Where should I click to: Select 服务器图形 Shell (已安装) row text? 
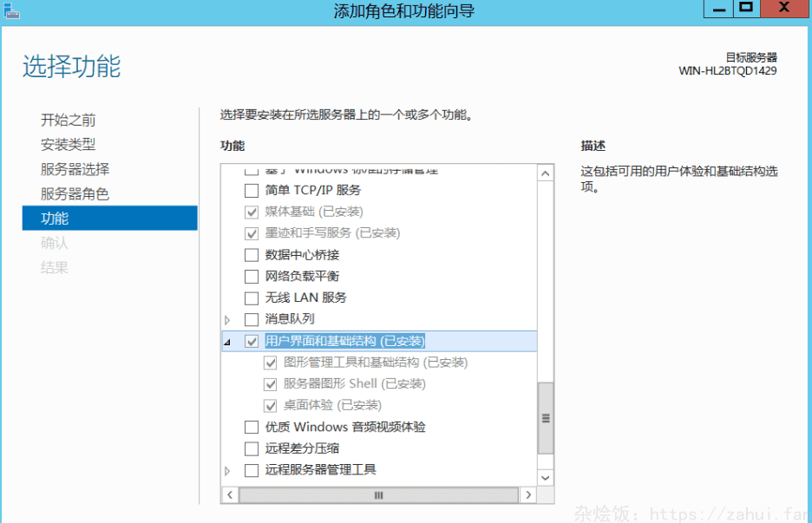click(x=355, y=383)
